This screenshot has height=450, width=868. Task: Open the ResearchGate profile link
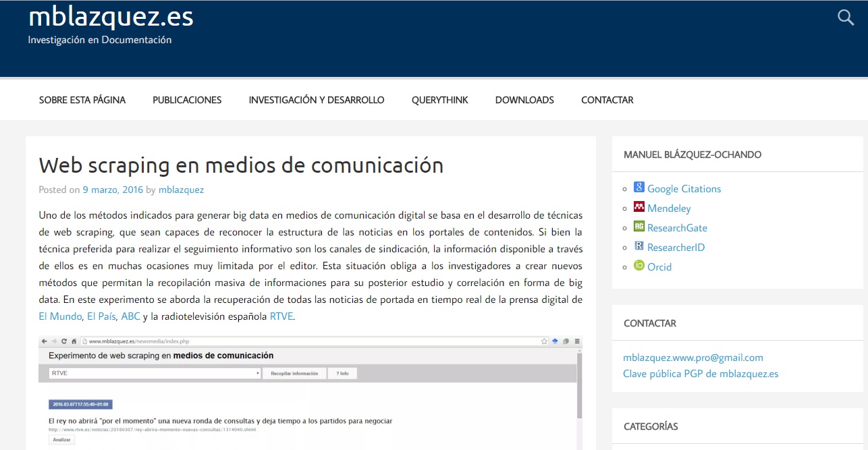[x=677, y=228]
